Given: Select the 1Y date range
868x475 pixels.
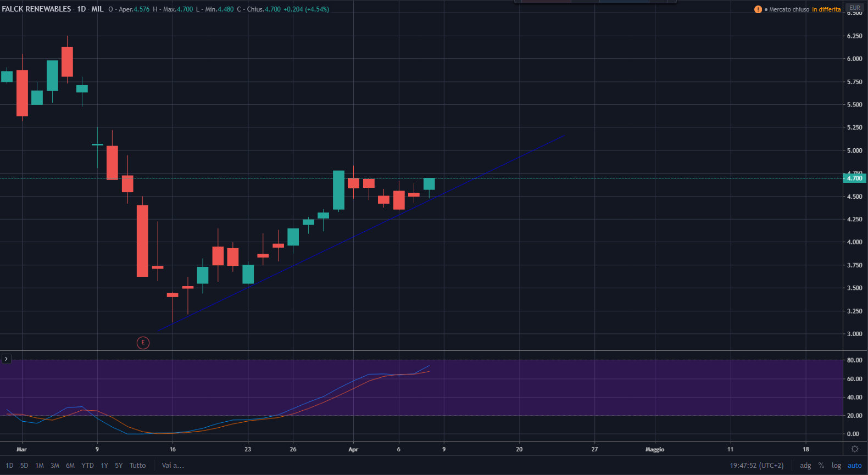Looking at the screenshot, I should click(104, 466).
